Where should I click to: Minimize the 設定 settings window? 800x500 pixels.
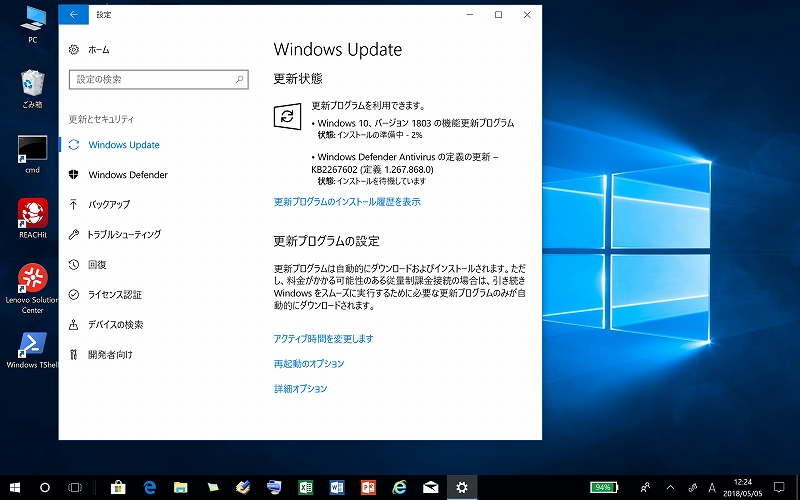tap(470, 15)
